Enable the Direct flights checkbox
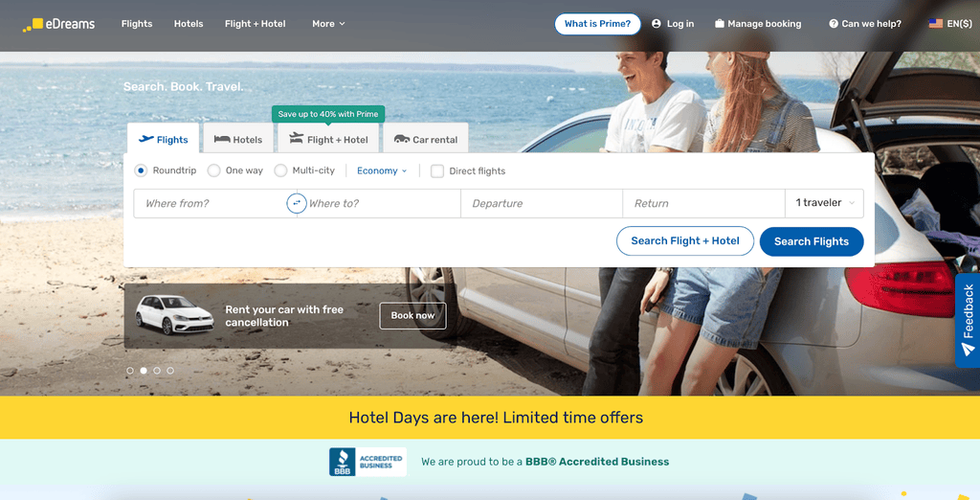The width and height of the screenshot is (980, 500). coord(437,170)
